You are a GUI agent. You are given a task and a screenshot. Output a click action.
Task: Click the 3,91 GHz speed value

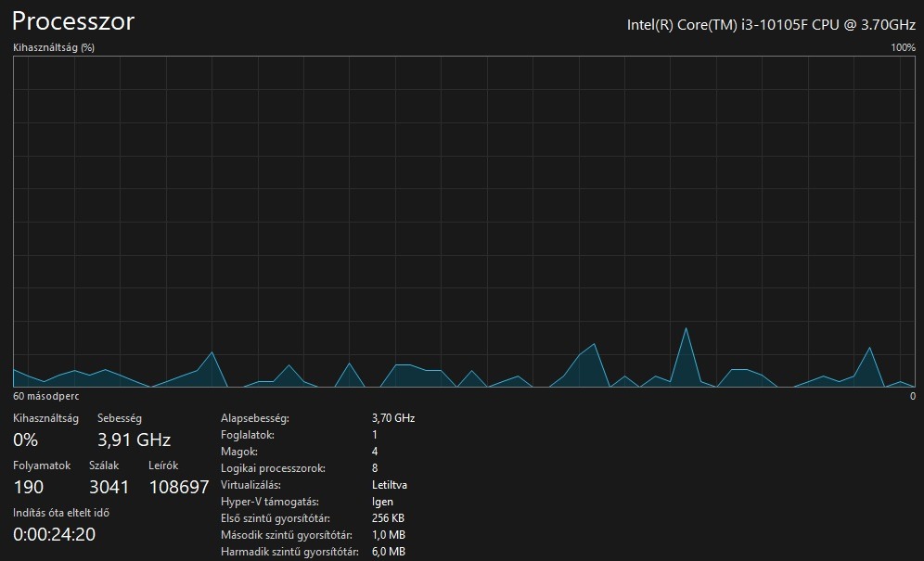pyautogui.click(x=135, y=440)
